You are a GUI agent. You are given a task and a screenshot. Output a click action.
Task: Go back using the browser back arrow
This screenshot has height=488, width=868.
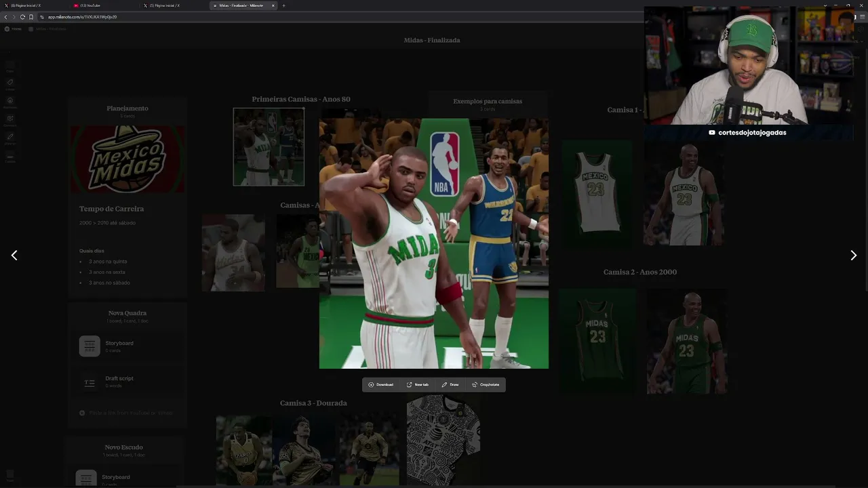point(6,17)
